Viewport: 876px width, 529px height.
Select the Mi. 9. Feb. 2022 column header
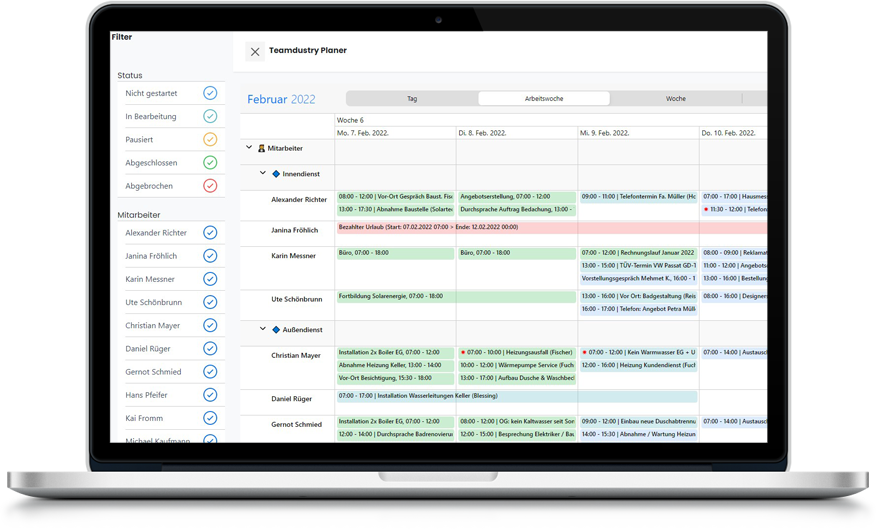639,133
